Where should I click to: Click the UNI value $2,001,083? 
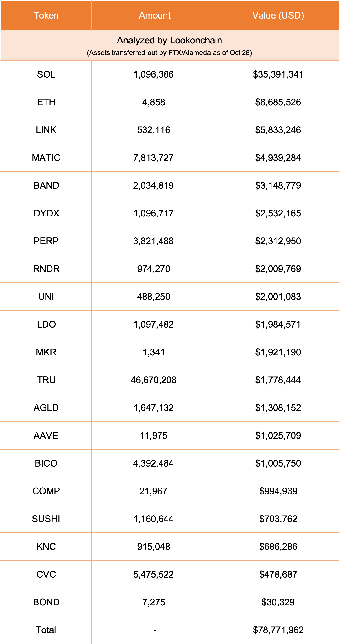[278, 297]
